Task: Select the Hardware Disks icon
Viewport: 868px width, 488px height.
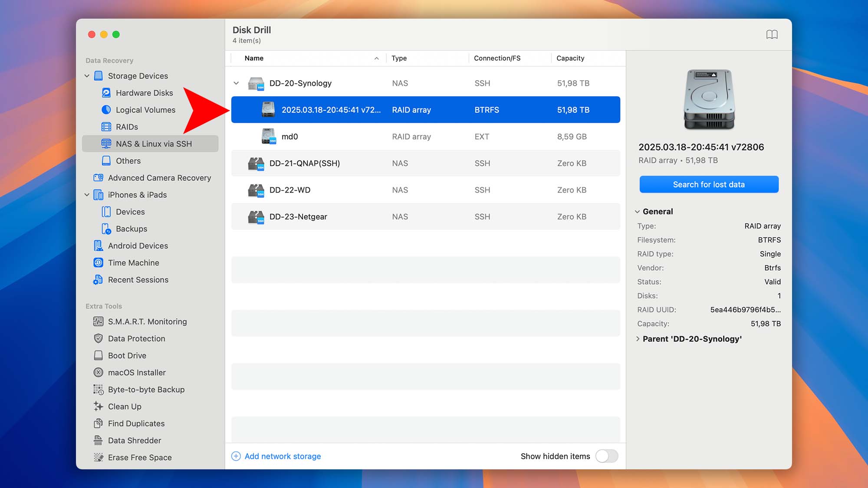Action: (x=106, y=93)
